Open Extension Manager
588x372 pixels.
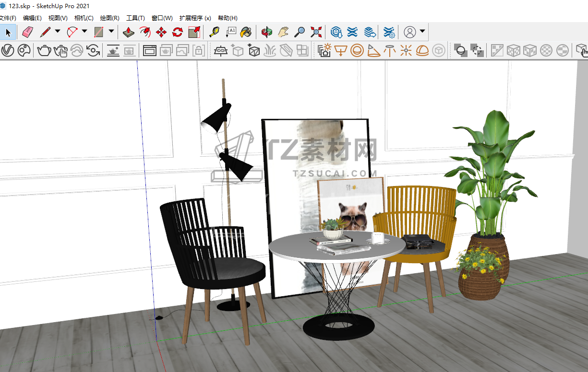coord(389,32)
